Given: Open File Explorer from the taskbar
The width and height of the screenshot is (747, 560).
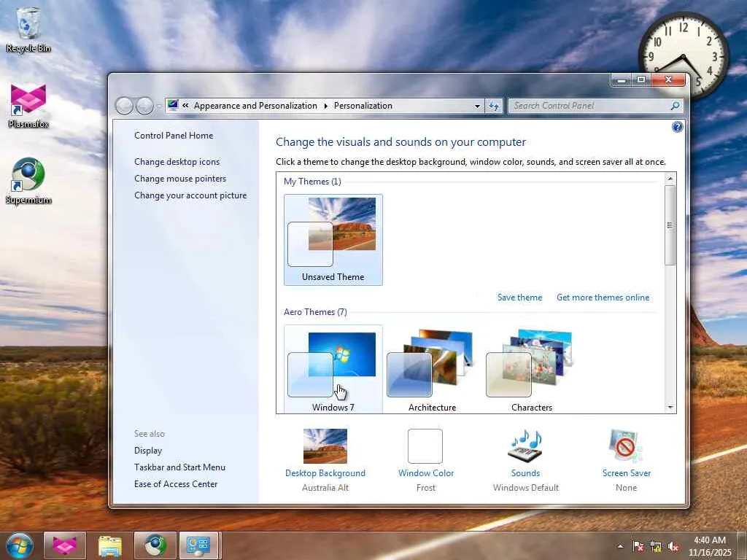Looking at the screenshot, I should (x=110, y=545).
